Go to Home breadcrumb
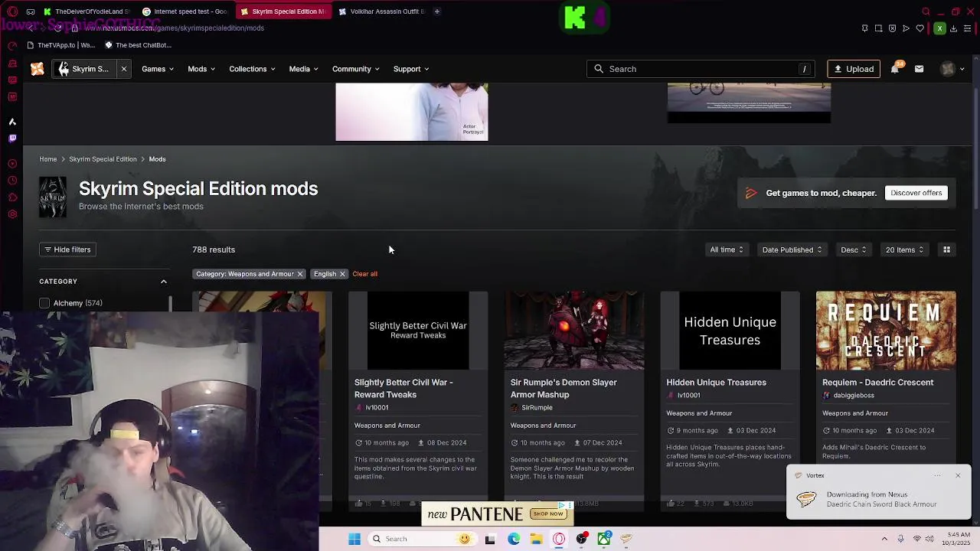Screen dimensions: 980x551 coord(48,159)
